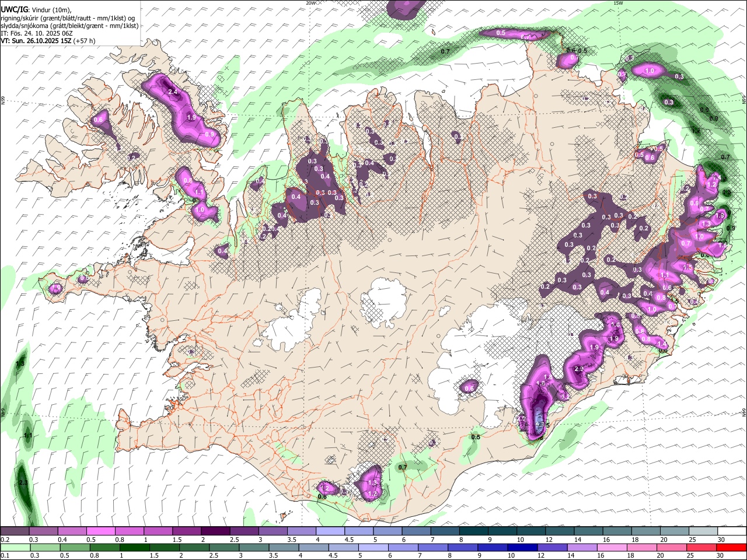Pick the light pink swatch at rain scale 16
This screenshot has width=747, height=560.
(611, 547)
